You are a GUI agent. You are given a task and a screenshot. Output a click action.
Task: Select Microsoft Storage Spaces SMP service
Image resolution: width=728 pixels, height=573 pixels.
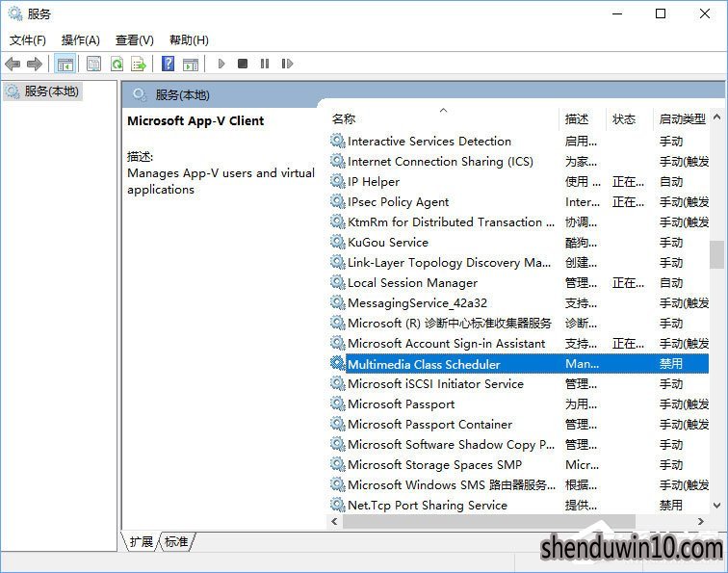(x=519, y=465)
